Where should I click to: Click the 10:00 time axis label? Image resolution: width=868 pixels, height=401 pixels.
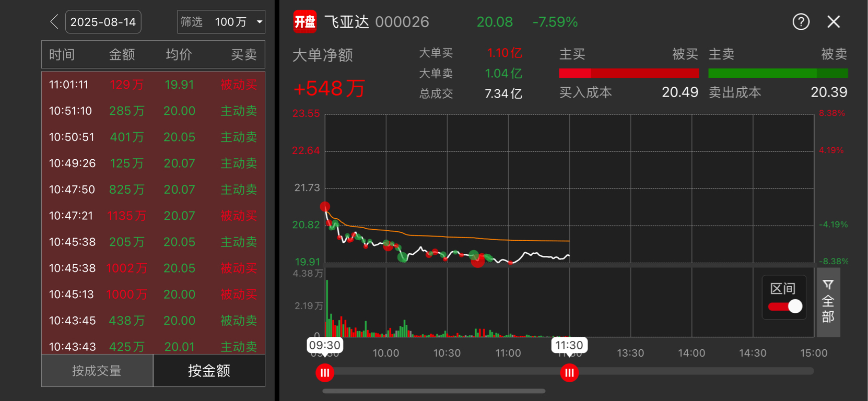click(x=386, y=353)
